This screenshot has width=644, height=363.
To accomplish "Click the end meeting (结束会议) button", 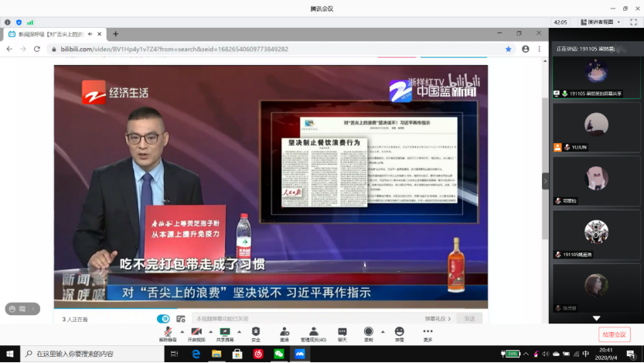I will [614, 334].
